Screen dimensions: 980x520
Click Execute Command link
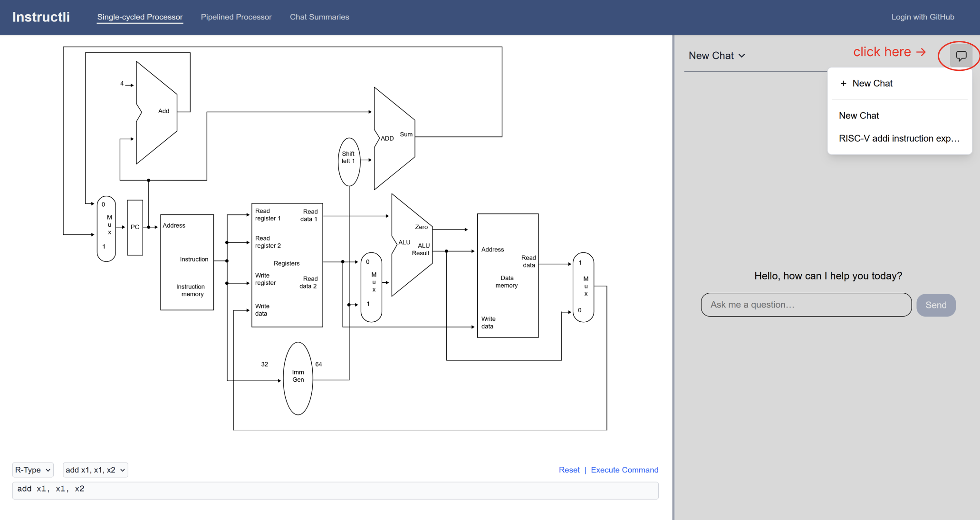[625, 470]
